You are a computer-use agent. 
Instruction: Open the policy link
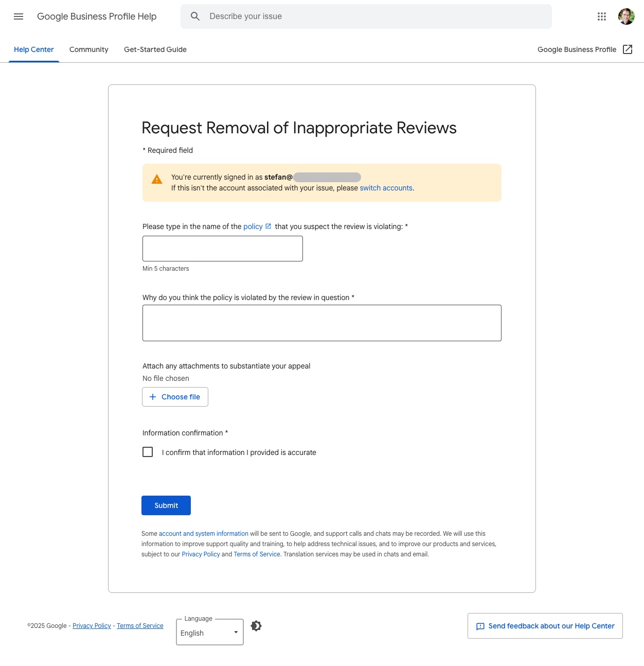(253, 226)
